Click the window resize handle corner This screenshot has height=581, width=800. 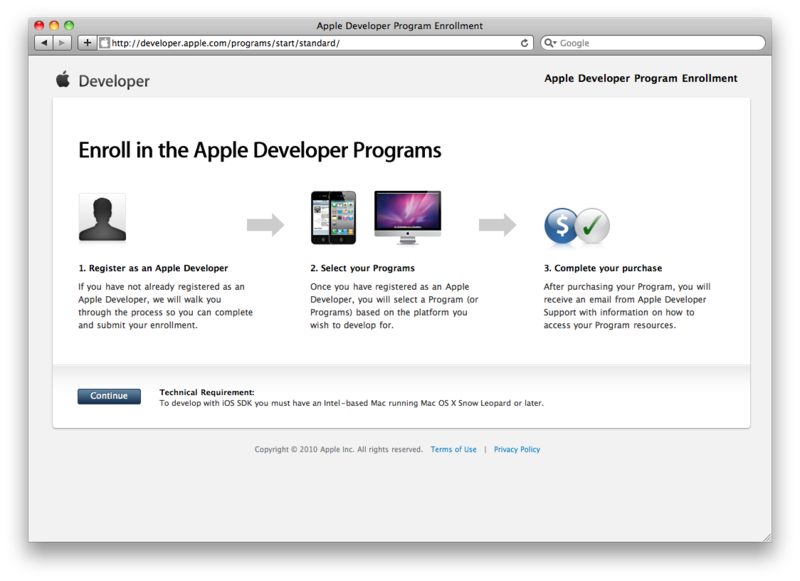[767, 537]
